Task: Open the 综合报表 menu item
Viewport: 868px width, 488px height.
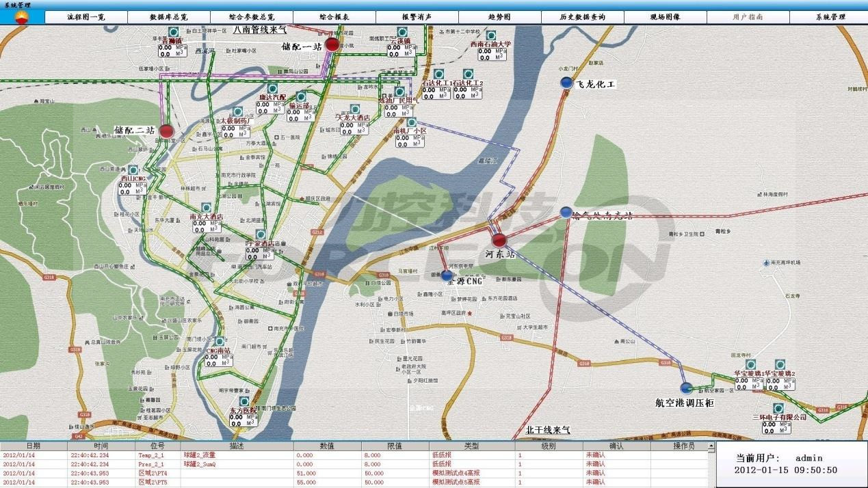Action: pos(334,17)
